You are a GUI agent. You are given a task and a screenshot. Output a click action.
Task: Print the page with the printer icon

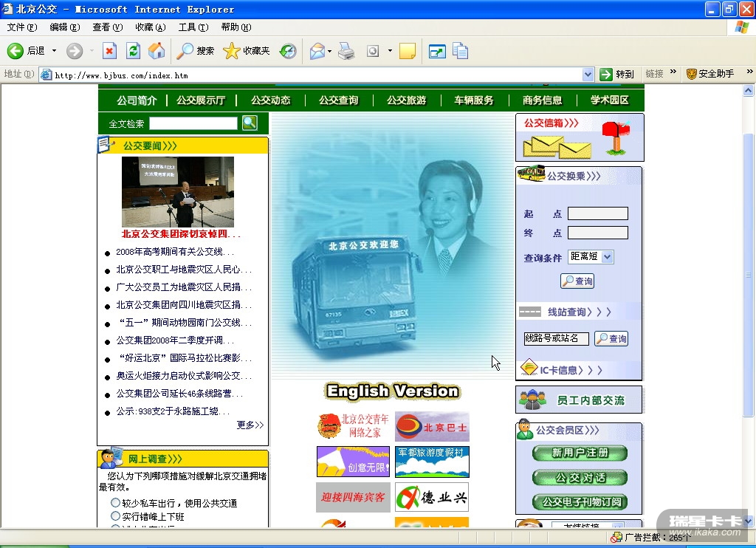[x=346, y=51]
